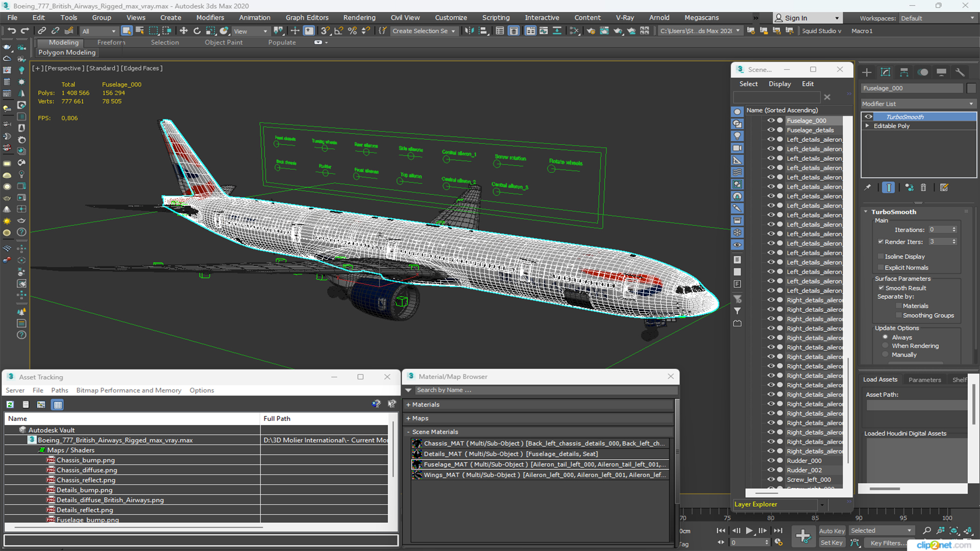
Task: Hide Rudder_000 using its eye icon
Action: tap(771, 461)
